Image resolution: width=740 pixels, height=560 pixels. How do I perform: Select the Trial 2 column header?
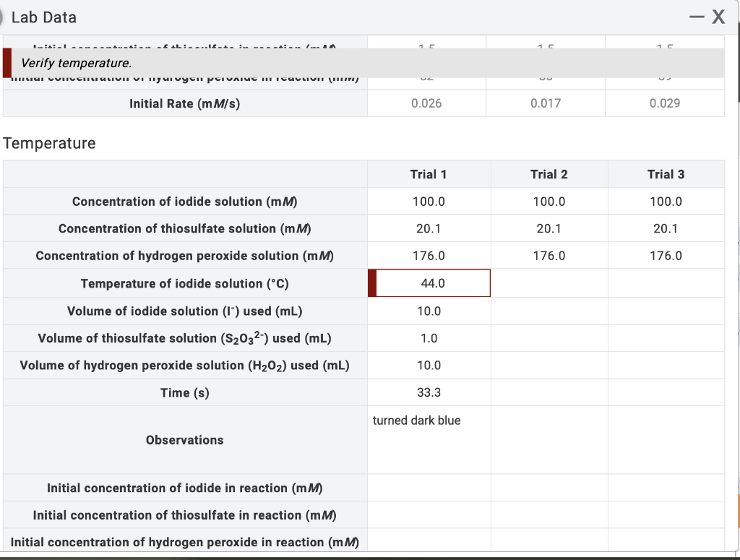click(549, 174)
